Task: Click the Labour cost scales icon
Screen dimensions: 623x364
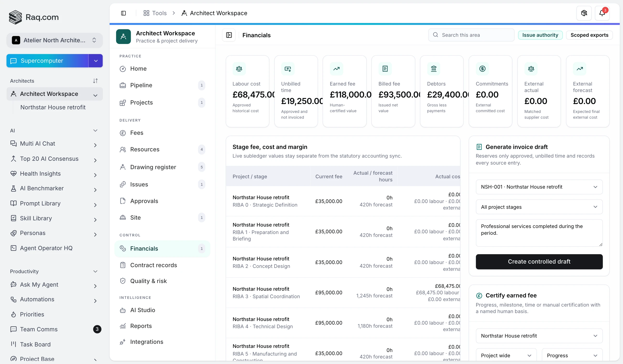Action: click(x=239, y=69)
